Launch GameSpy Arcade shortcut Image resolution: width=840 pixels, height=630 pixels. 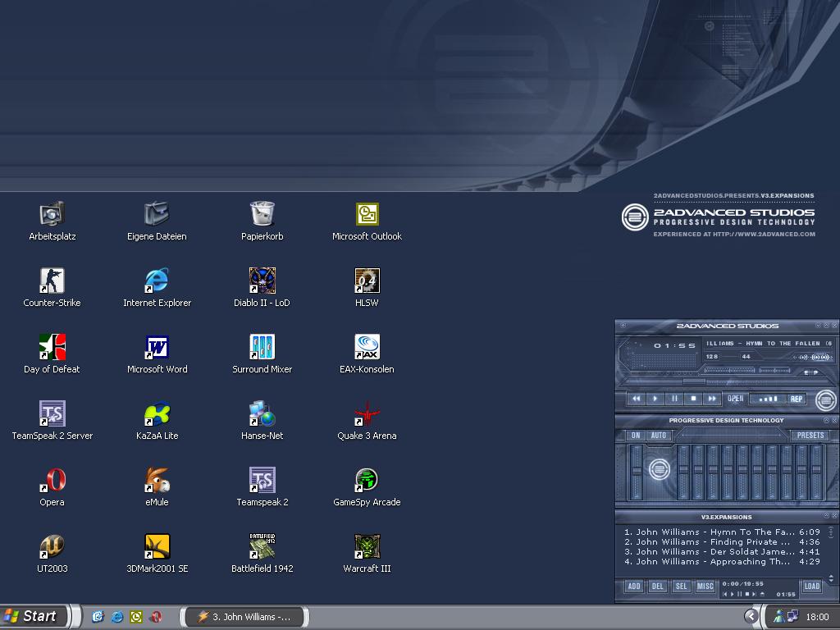pyautogui.click(x=367, y=486)
